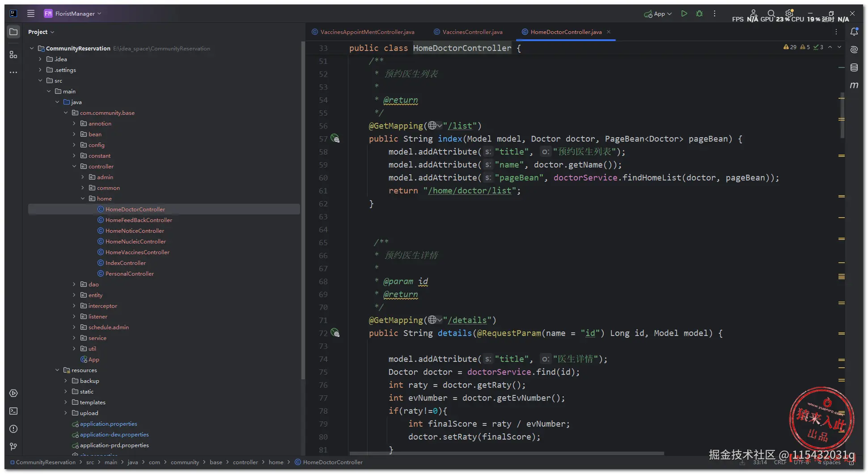Image resolution: width=868 pixels, height=474 pixels.
Task: Start debugging with the bug icon
Action: pos(699,13)
